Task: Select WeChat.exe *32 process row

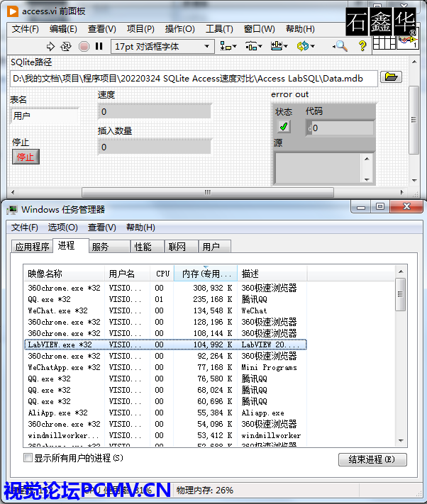Action: pos(165,310)
